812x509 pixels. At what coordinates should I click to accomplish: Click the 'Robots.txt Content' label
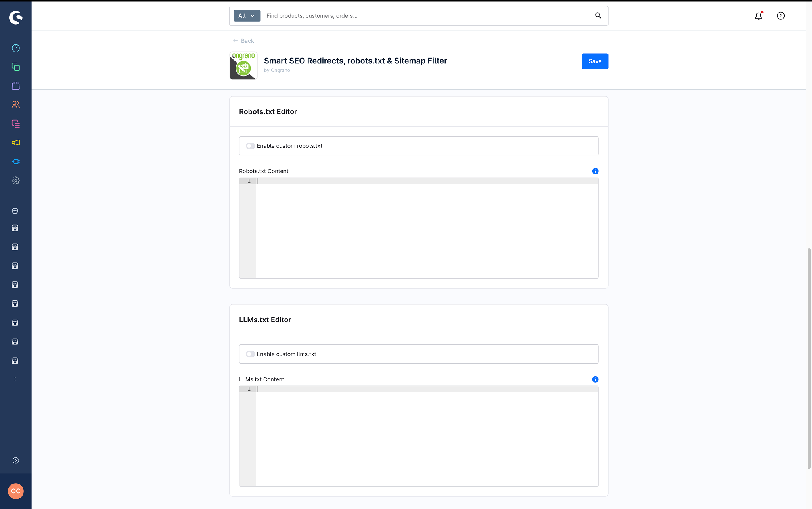click(264, 171)
